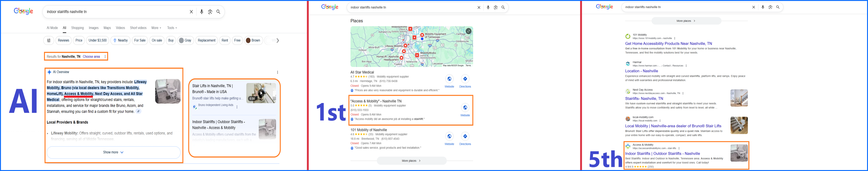Image resolution: width=868 pixels, height=171 pixels.
Task: Open the Access & Mobility website globe icon
Action: click(x=465, y=107)
